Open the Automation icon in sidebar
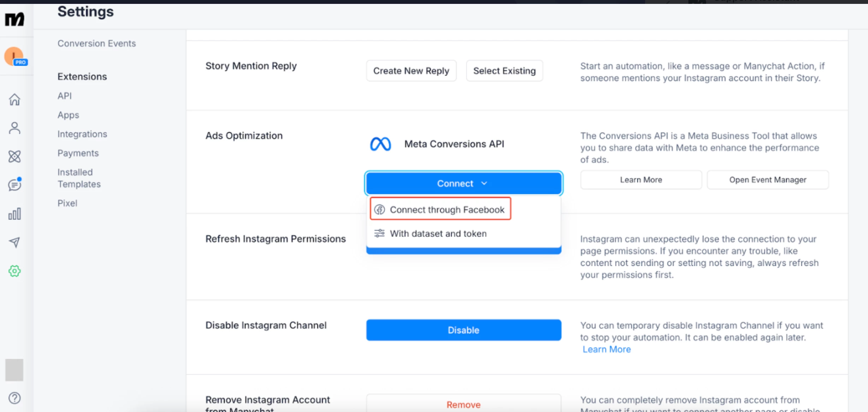This screenshot has width=868, height=412. (x=14, y=156)
